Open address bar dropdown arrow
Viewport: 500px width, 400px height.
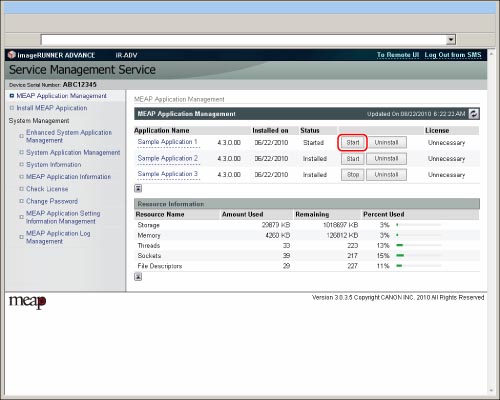click(x=451, y=40)
